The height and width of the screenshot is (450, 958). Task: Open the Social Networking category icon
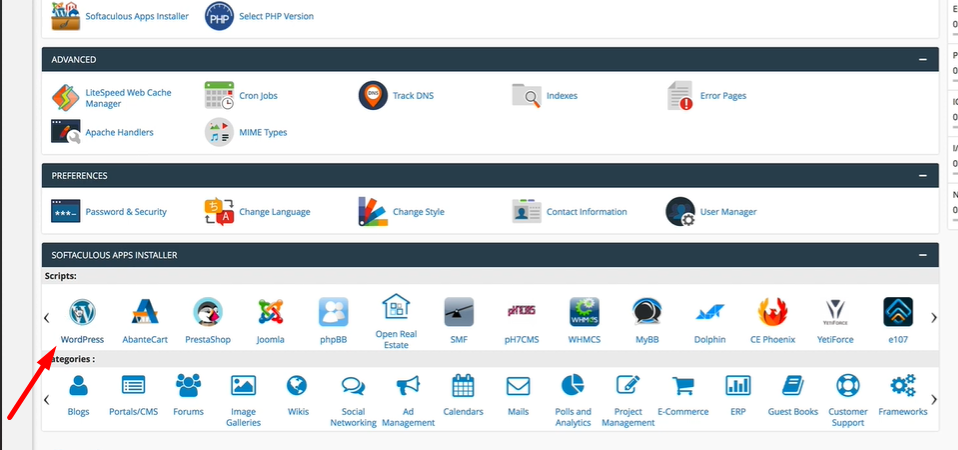(353, 386)
